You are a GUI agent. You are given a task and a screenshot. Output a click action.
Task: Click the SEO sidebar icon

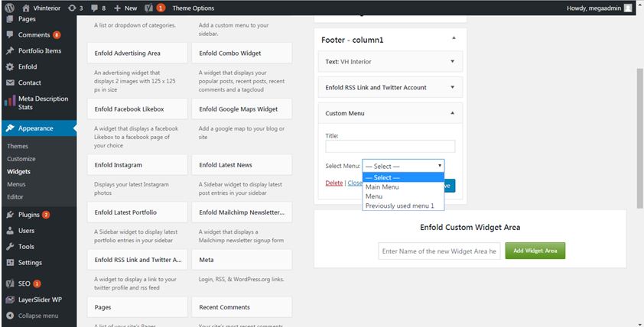tap(10, 283)
